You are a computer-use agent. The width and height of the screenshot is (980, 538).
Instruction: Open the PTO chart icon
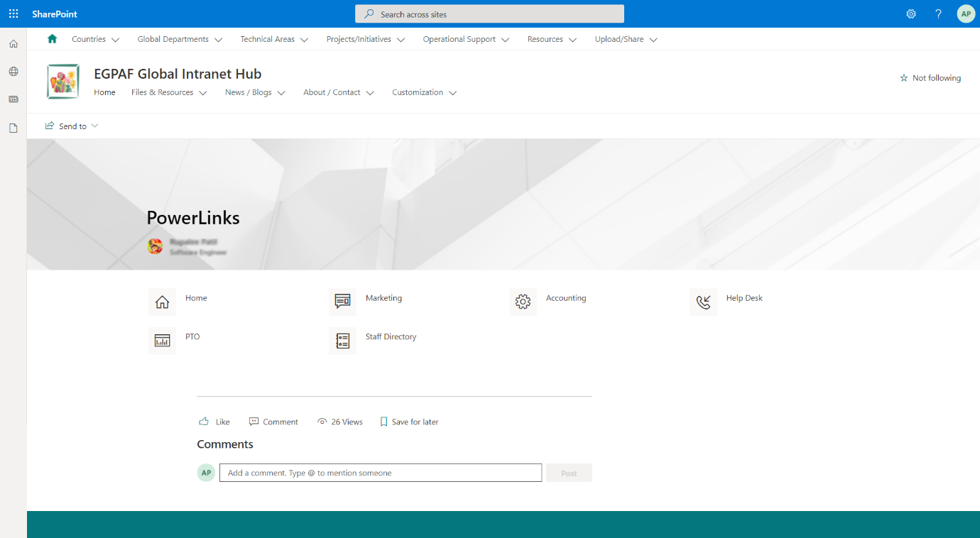[x=162, y=341]
